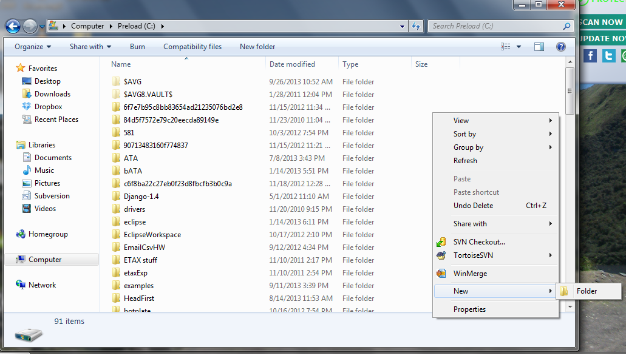Choose Refresh in the context menu

coord(496,161)
